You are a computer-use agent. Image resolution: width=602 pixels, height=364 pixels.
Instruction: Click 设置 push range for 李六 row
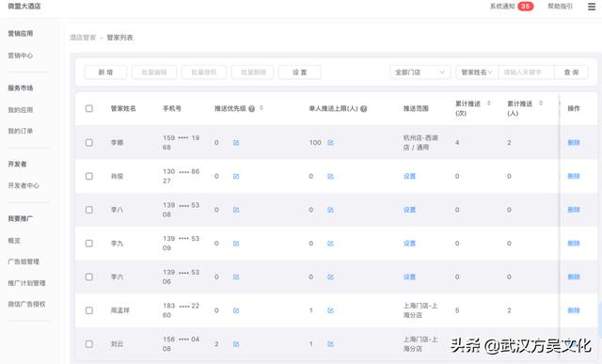tap(410, 277)
